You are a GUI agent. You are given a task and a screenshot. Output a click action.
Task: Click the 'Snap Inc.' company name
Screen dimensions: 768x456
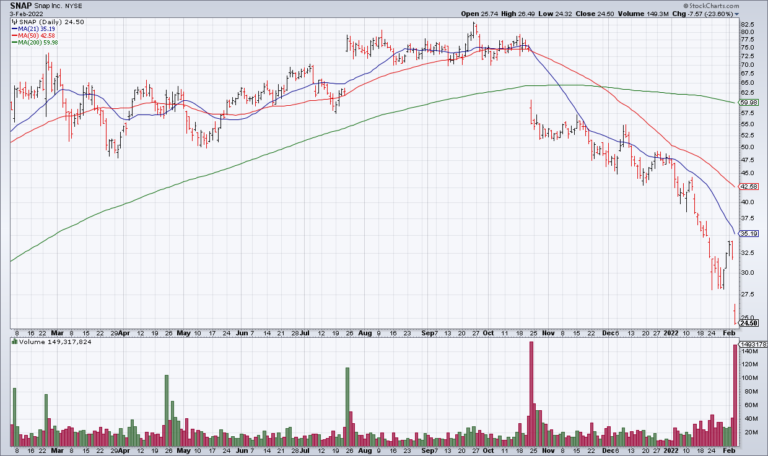48,6
